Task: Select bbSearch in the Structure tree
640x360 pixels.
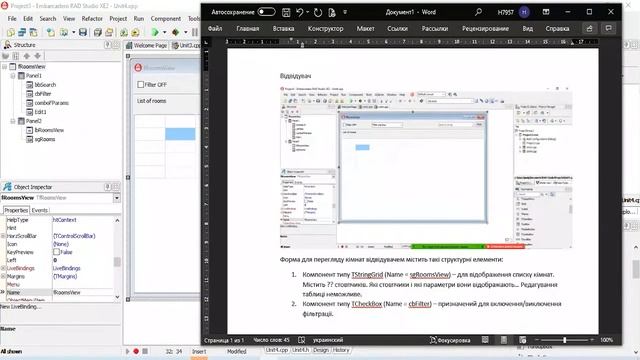Action: coord(45,85)
